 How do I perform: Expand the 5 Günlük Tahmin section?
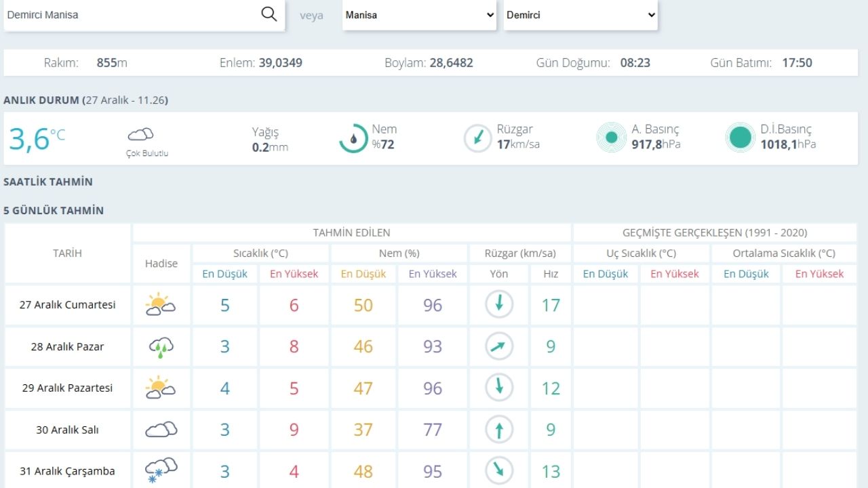(54, 210)
